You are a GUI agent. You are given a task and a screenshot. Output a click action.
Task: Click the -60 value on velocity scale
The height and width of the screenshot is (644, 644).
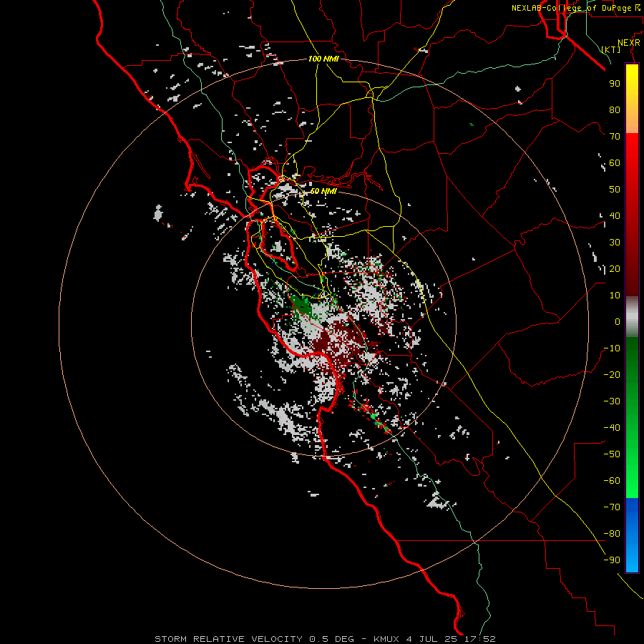click(x=612, y=481)
